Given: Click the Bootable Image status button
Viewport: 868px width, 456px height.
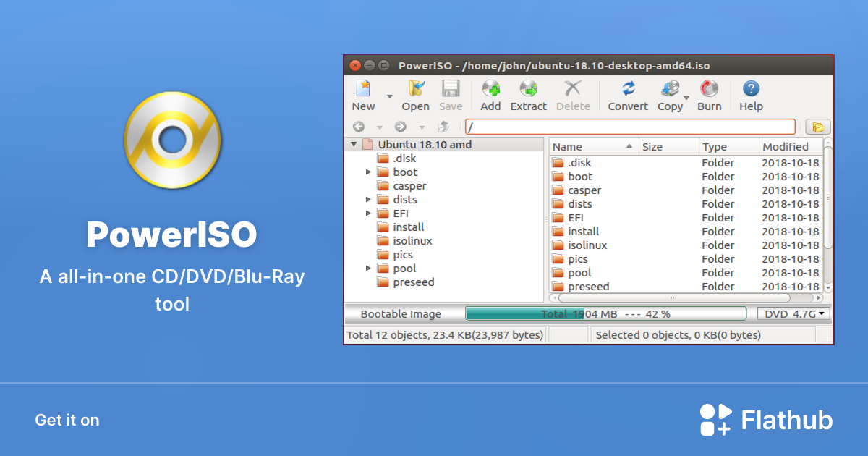Looking at the screenshot, I should coord(401,314).
